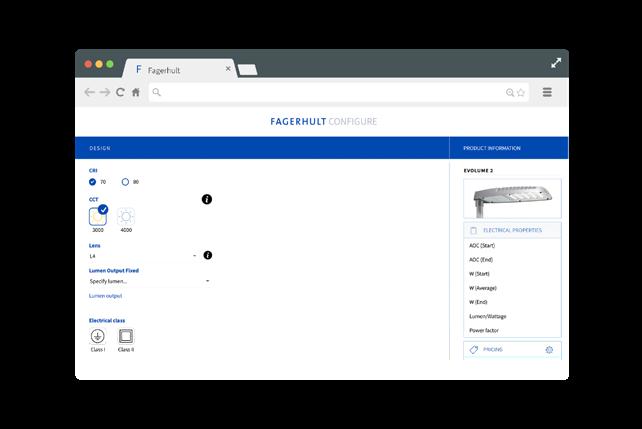Bookmark the page with the star icon

[521, 93]
